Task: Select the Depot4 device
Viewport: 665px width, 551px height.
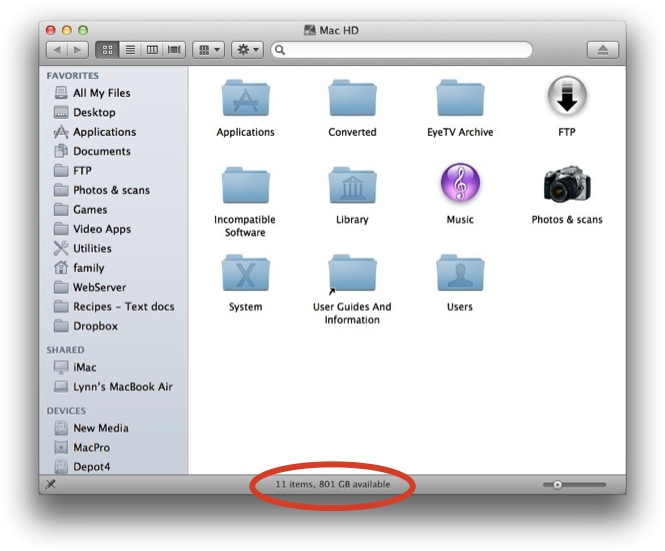Action: [113, 467]
